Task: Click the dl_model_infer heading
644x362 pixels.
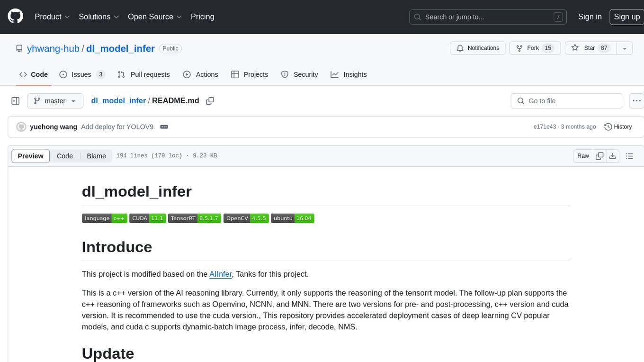Action: click(x=137, y=191)
